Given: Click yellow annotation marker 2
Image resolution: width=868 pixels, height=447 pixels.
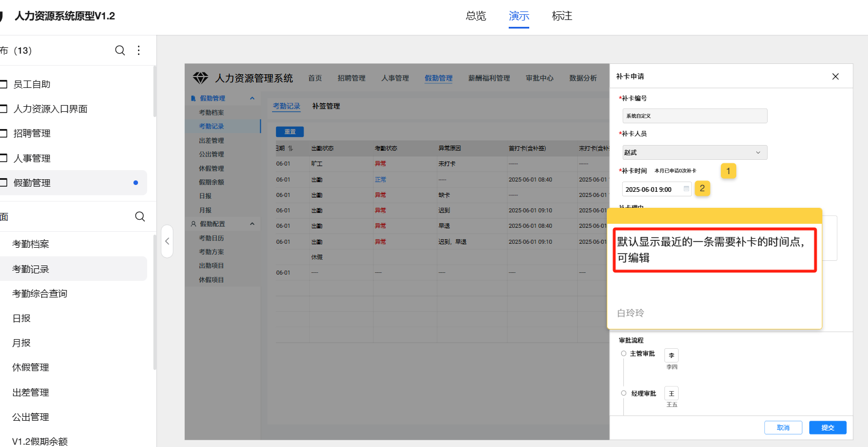Looking at the screenshot, I should point(702,188).
